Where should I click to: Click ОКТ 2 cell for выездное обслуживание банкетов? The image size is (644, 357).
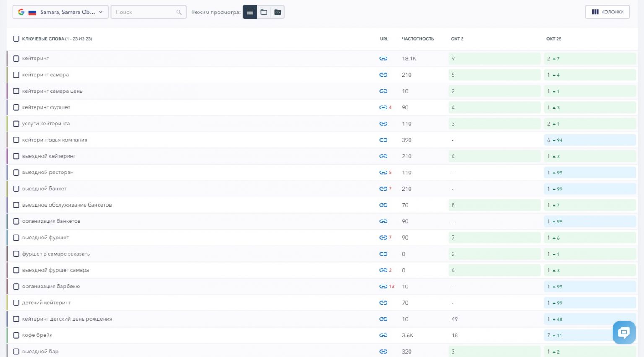tap(495, 205)
